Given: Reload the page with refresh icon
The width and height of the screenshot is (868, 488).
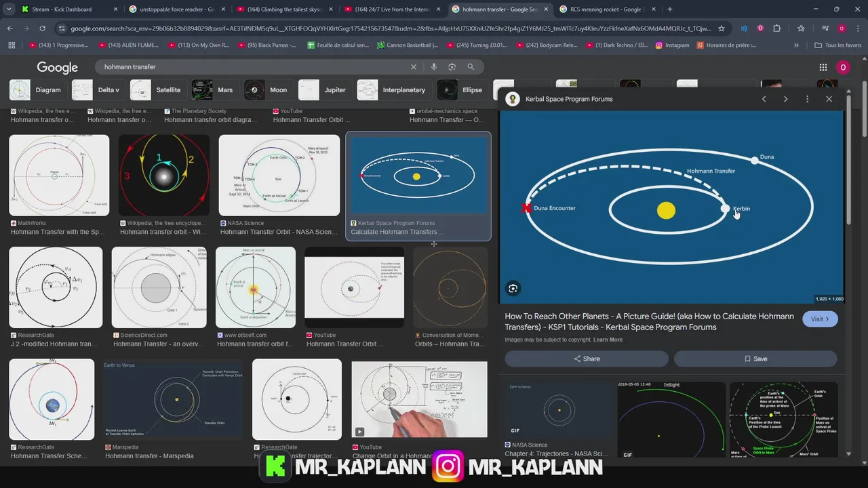Looking at the screenshot, I should click(x=42, y=28).
